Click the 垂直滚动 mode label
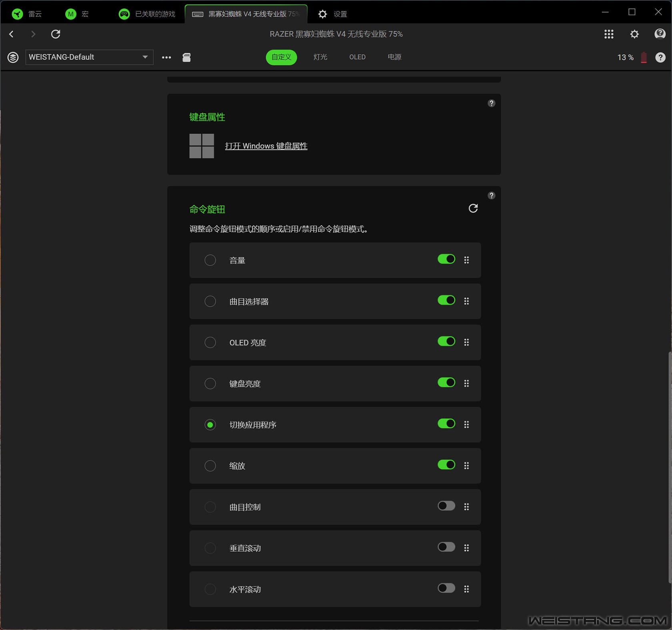The image size is (672, 630). [245, 548]
